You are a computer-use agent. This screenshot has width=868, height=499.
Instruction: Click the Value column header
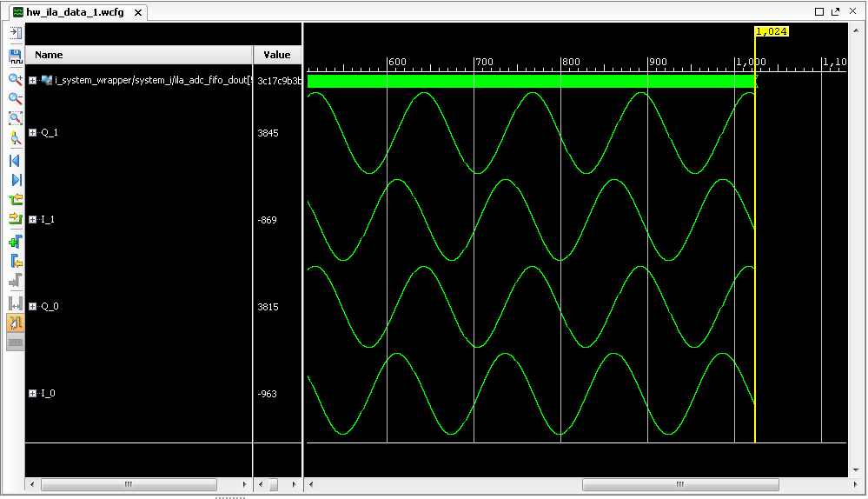tap(277, 55)
